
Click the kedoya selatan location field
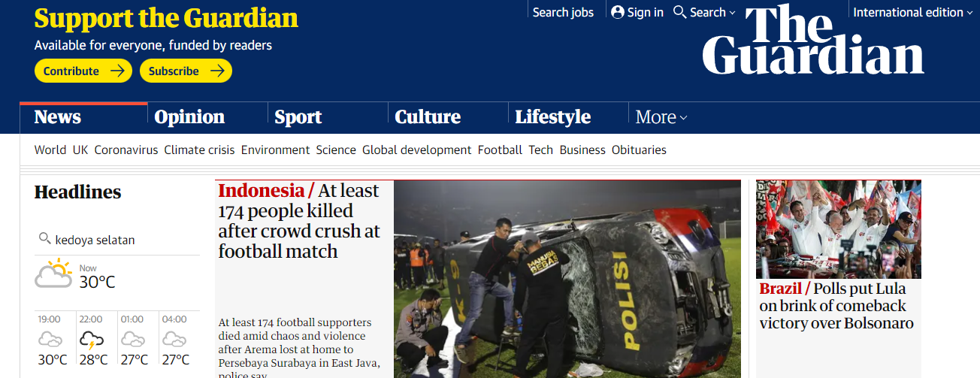point(117,240)
